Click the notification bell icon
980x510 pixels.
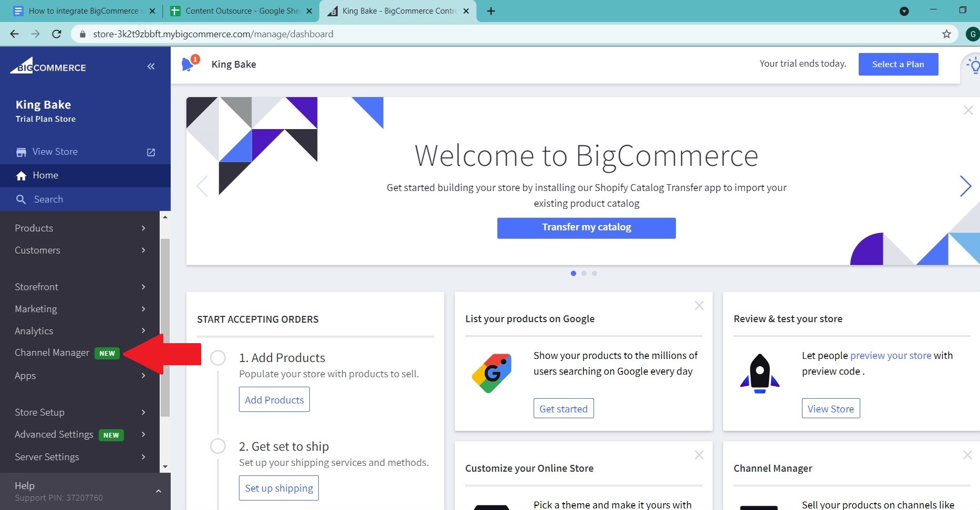187,65
